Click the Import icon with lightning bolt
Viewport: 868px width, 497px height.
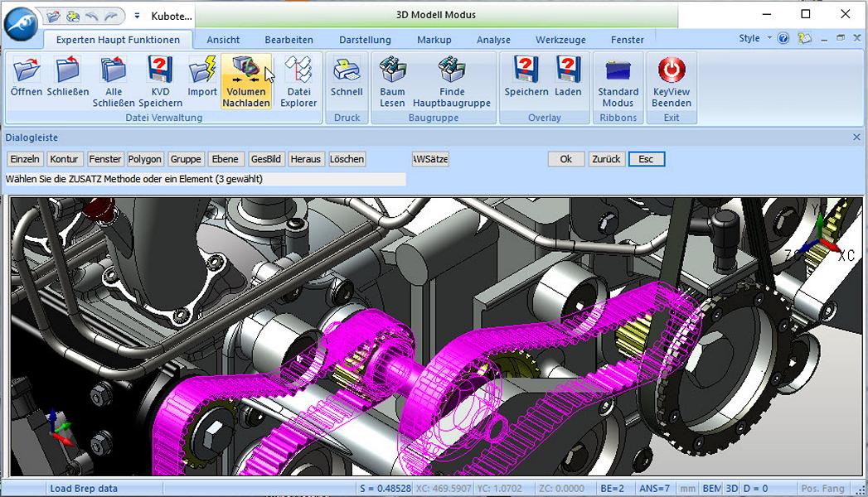[202, 70]
